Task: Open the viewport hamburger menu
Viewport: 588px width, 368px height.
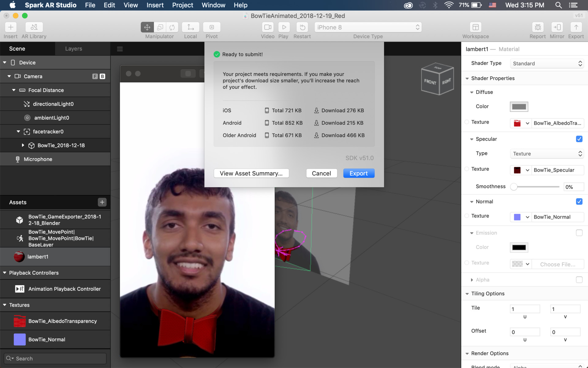Action: [x=120, y=49]
